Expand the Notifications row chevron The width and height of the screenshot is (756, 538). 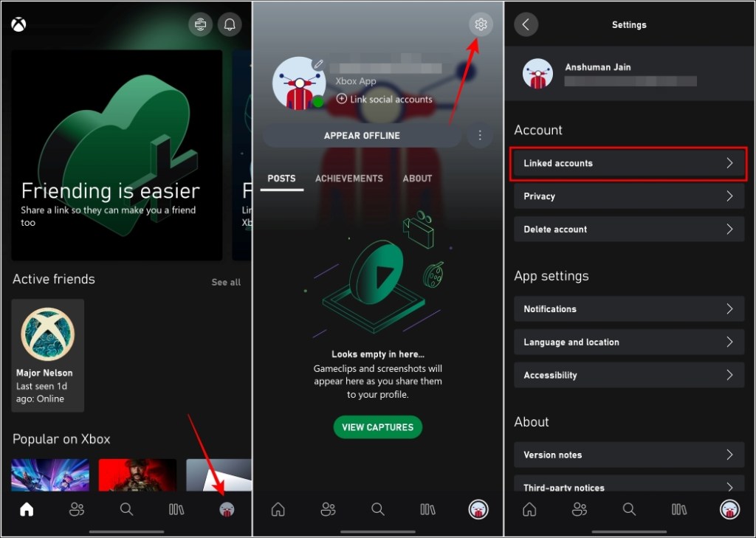pyautogui.click(x=730, y=309)
